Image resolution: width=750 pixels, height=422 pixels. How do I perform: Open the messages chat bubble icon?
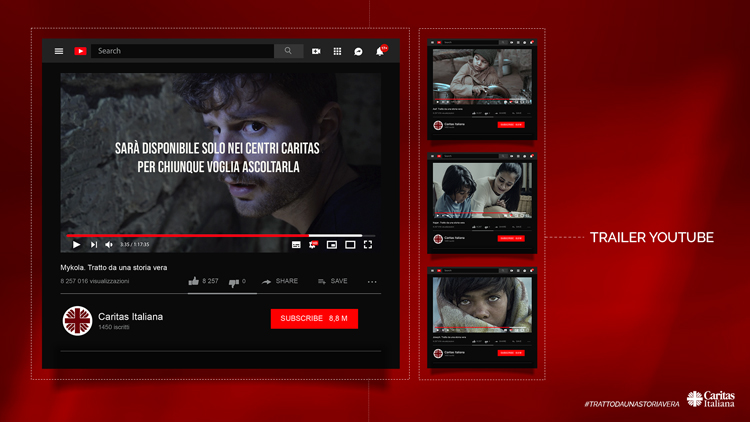pyautogui.click(x=358, y=51)
